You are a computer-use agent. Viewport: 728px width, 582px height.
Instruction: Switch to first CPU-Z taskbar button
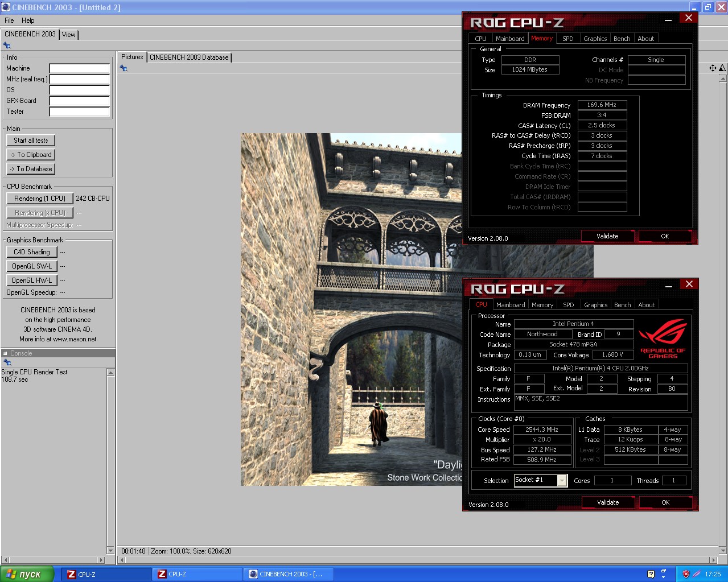(x=107, y=574)
